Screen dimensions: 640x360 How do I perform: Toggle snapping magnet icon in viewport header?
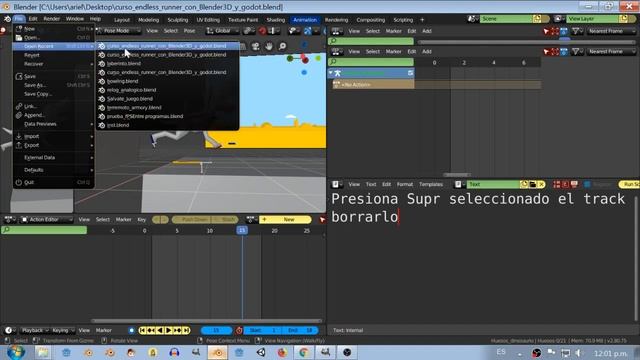tap(262, 31)
